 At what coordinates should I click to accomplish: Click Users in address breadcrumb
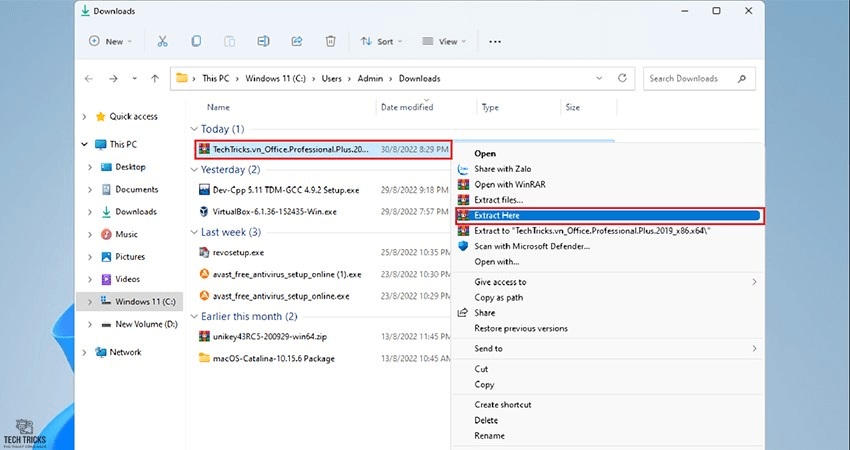point(332,79)
